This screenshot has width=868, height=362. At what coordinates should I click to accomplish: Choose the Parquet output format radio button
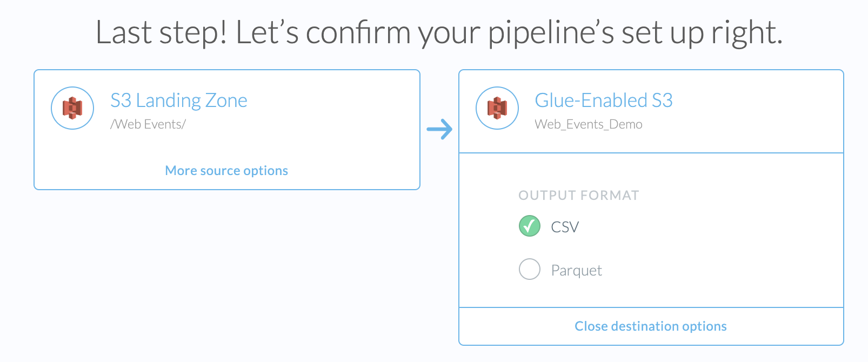530,269
